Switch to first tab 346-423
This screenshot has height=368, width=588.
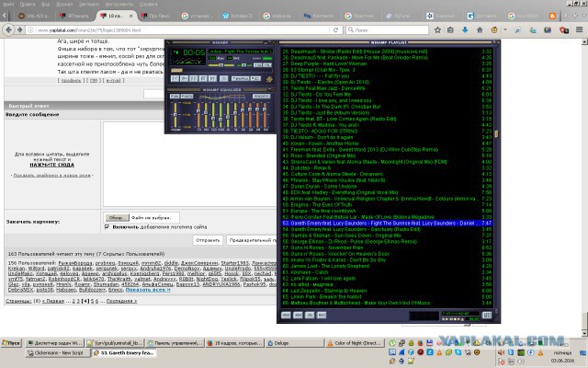[34, 16]
